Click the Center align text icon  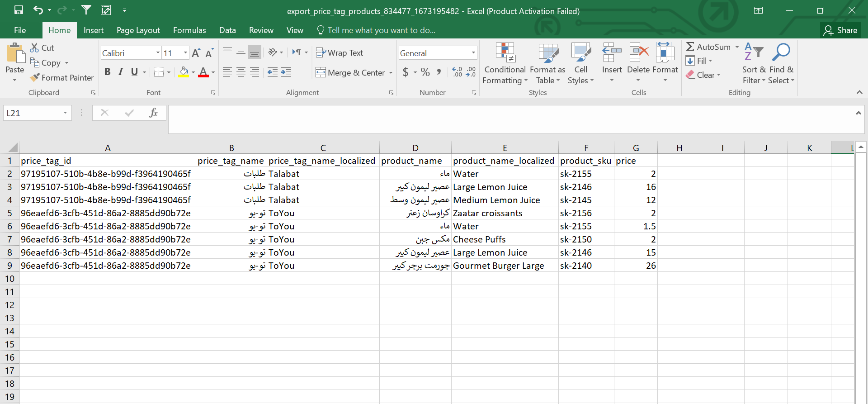pos(241,72)
